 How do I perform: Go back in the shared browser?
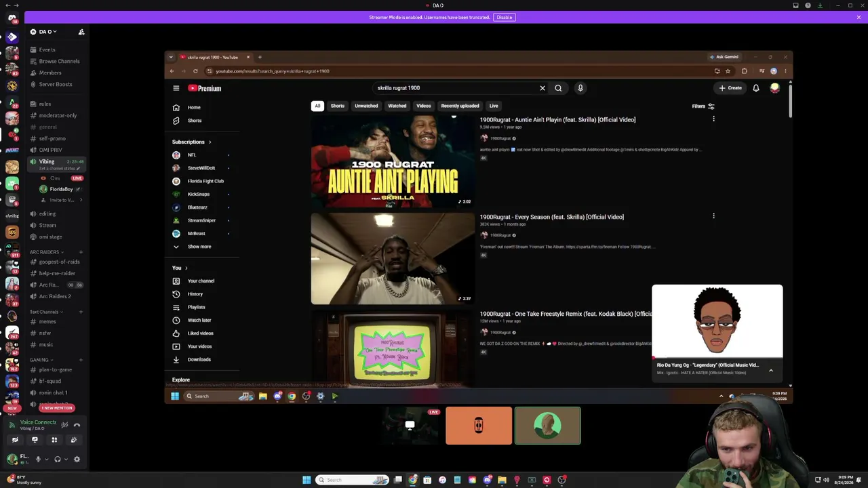pyautogui.click(x=172, y=71)
